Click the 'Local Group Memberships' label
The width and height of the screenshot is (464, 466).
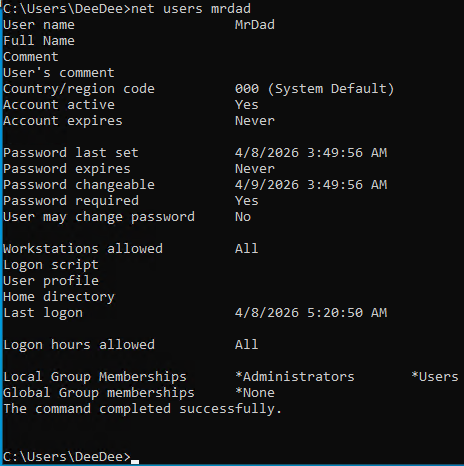pyautogui.click(x=95, y=377)
